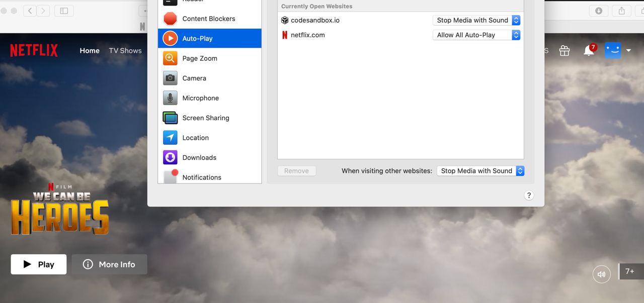The width and height of the screenshot is (644, 303).
Task: Open More Info for the featured film
Action: [109, 264]
